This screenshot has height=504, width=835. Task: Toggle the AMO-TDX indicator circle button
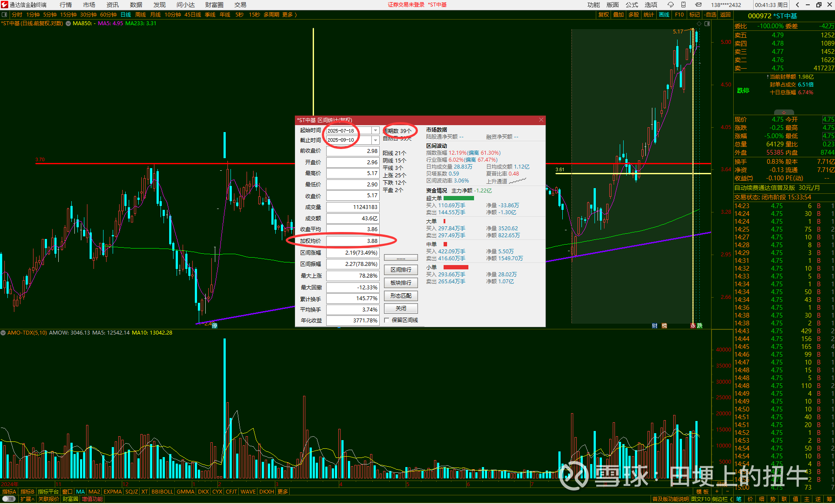tap(3, 333)
